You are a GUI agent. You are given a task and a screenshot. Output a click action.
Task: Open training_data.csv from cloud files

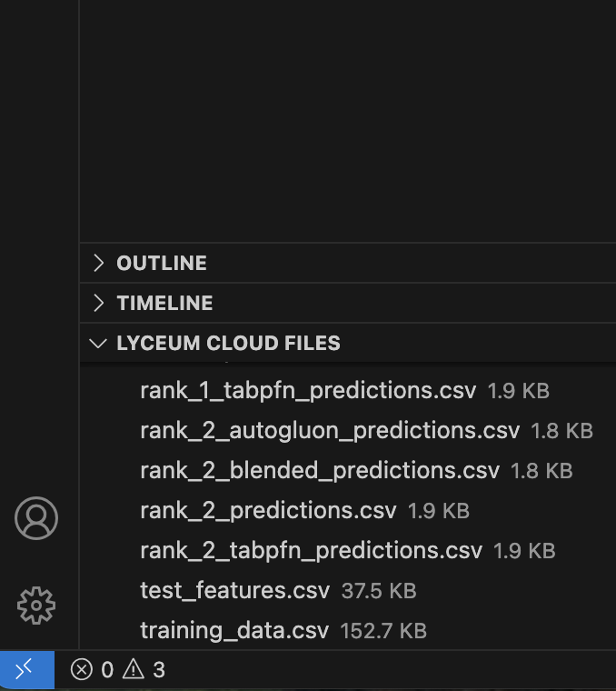click(x=234, y=630)
